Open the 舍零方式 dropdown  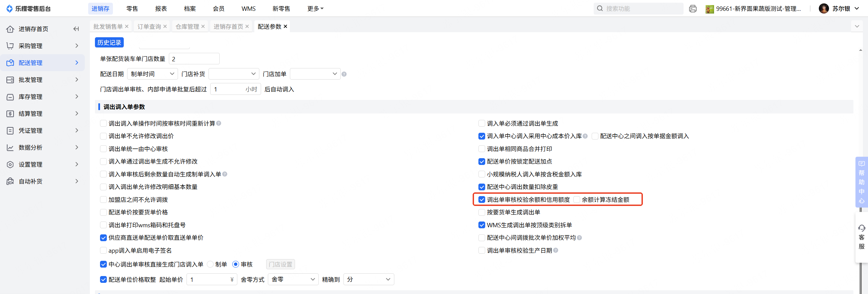click(293, 279)
